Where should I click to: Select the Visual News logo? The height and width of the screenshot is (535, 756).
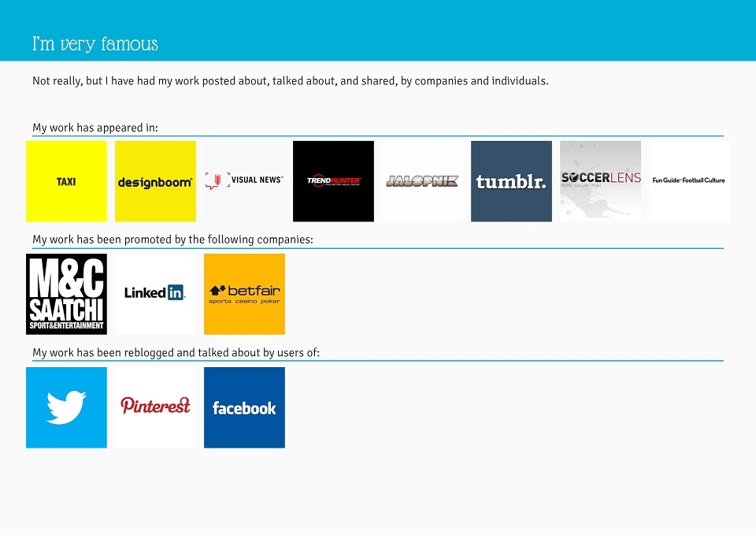pyautogui.click(x=244, y=181)
